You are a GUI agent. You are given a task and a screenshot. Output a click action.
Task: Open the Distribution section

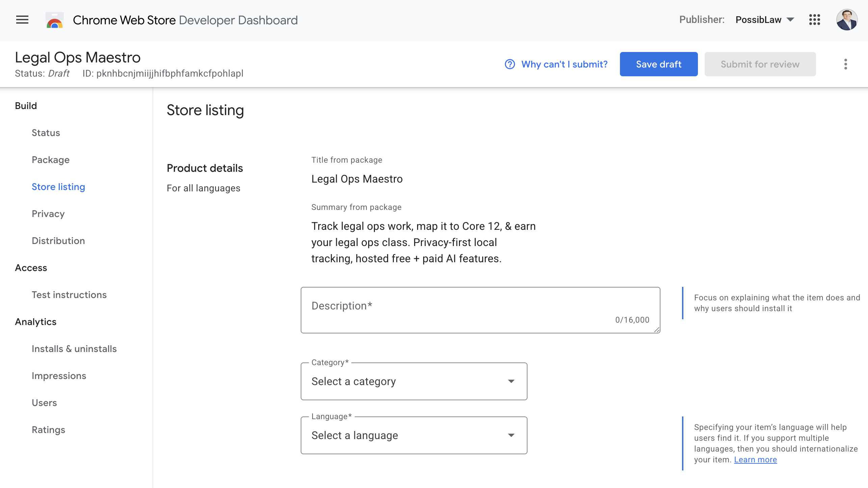point(58,241)
